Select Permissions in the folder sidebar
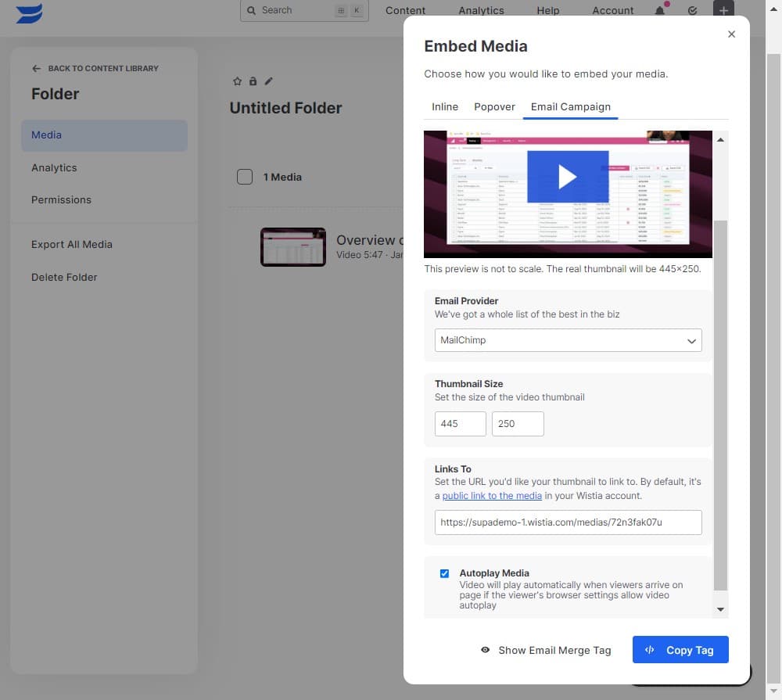Image resolution: width=782 pixels, height=700 pixels. click(61, 199)
